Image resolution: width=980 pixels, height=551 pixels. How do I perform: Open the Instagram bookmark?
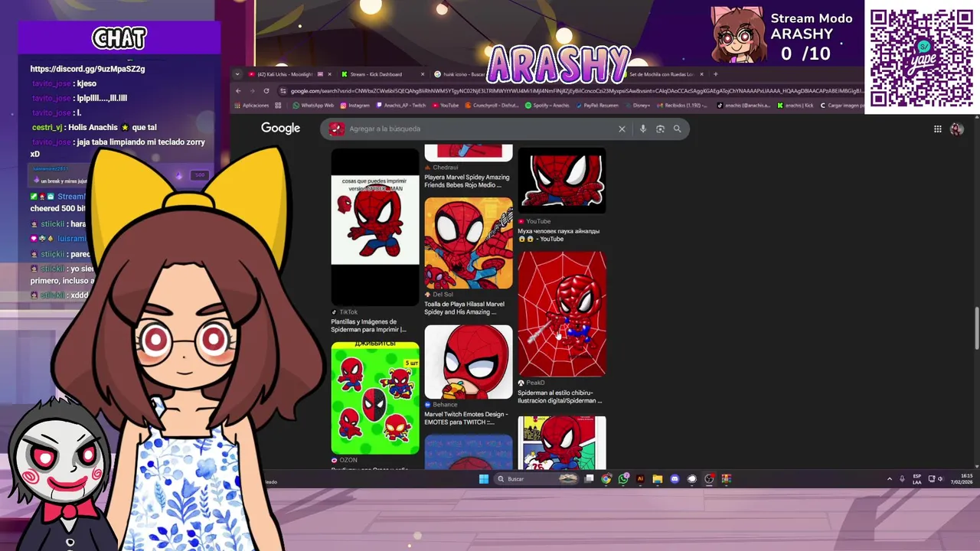354,106
